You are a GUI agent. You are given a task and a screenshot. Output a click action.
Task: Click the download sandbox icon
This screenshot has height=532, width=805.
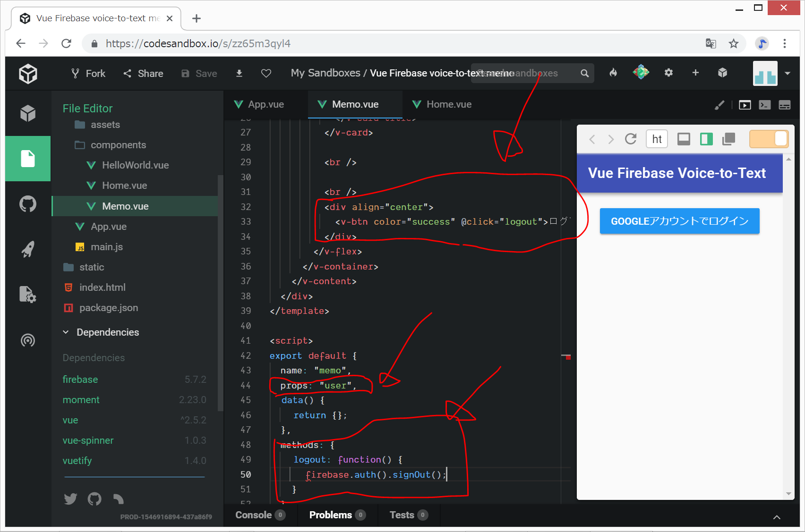click(239, 73)
